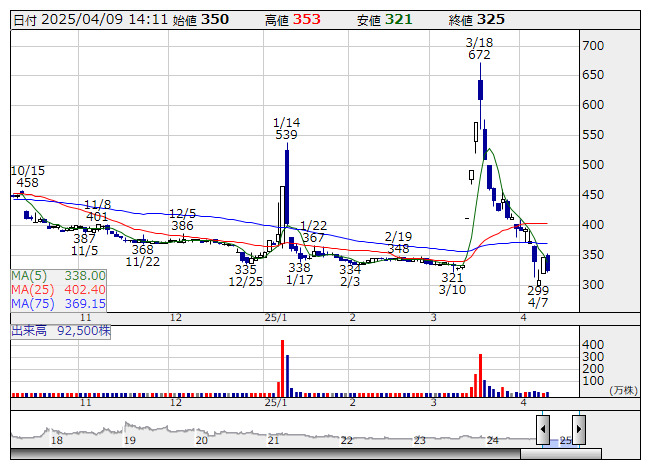The image size is (653, 470).
Task: Click the 12/25 low label 335
Action: coord(245,270)
